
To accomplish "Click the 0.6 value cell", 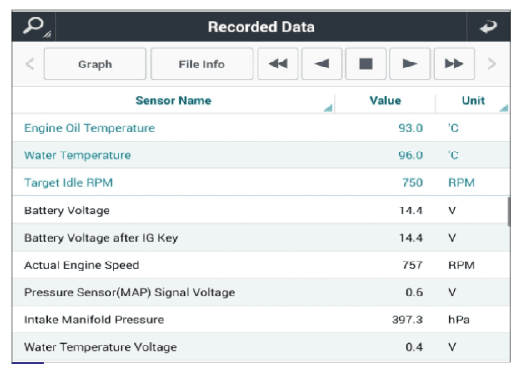I will 414,292.
